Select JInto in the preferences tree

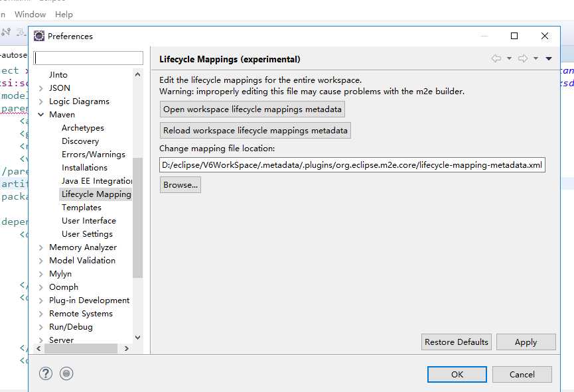pyautogui.click(x=58, y=75)
